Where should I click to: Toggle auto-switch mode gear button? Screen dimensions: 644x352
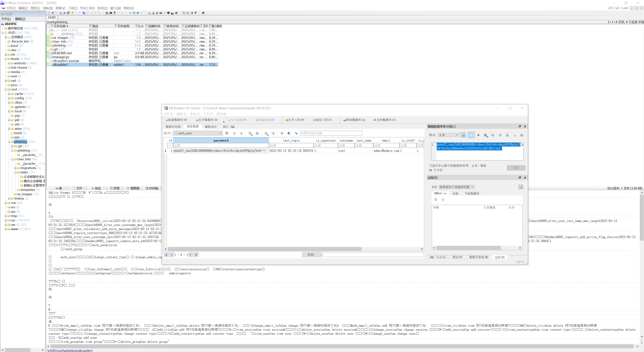tap(463, 135)
